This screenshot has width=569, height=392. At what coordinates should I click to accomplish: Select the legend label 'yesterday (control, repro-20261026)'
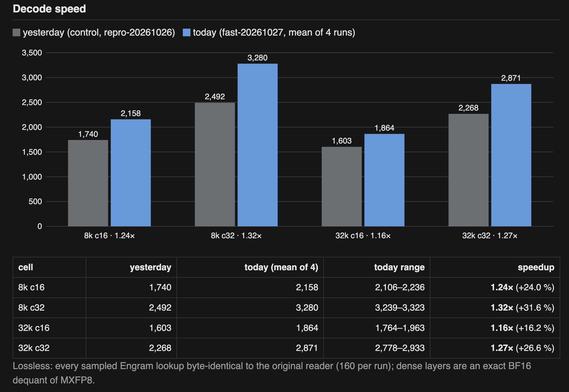pos(99,32)
